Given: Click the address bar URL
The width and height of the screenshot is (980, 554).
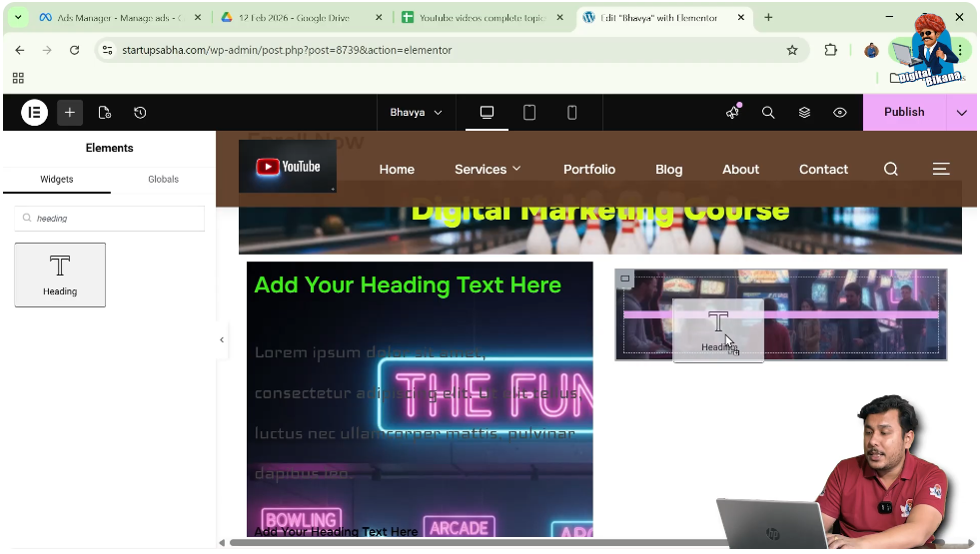Looking at the screenshot, I should coord(287,50).
